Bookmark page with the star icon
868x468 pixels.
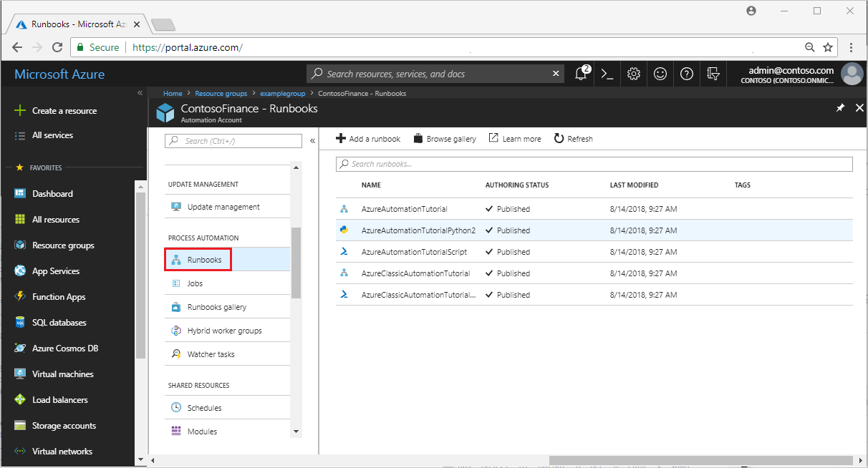pyautogui.click(x=828, y=47)
